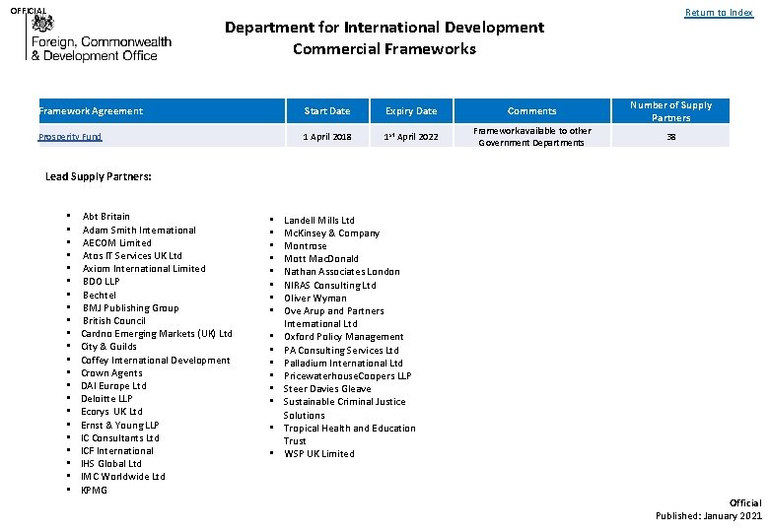Select KPMG in the list

[x=94, y=490]
